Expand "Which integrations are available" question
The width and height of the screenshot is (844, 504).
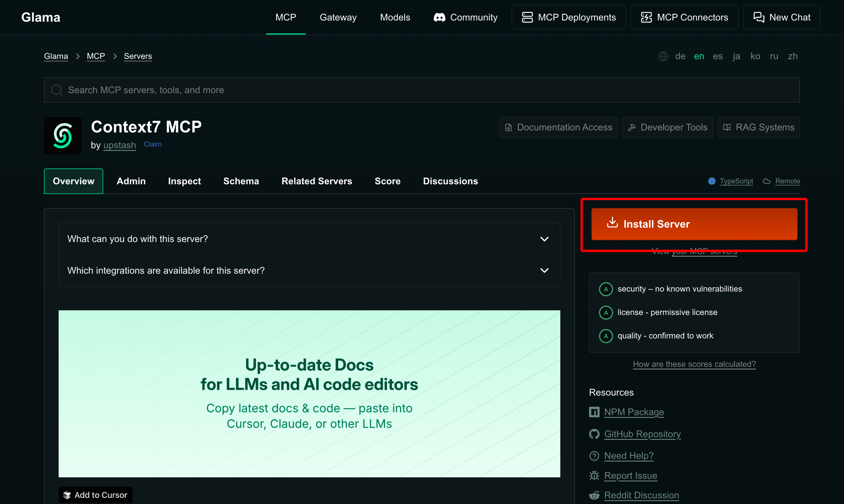(x=309, y=270)
